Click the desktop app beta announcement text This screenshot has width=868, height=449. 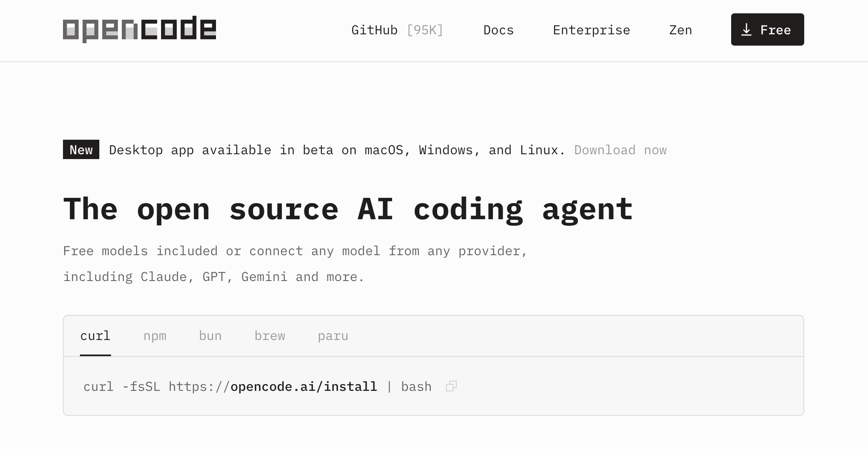click(x=336, y=150)
